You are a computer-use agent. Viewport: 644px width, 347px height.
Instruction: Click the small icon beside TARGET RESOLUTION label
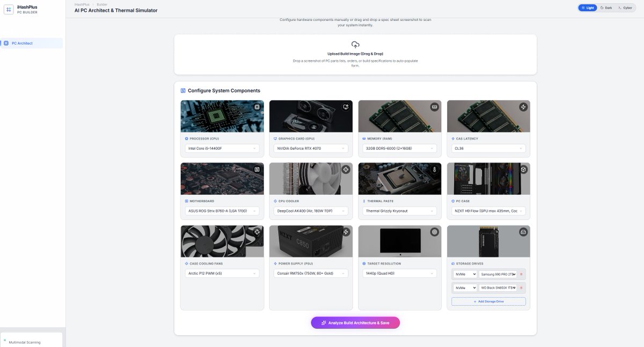click(x=364, y=264)
